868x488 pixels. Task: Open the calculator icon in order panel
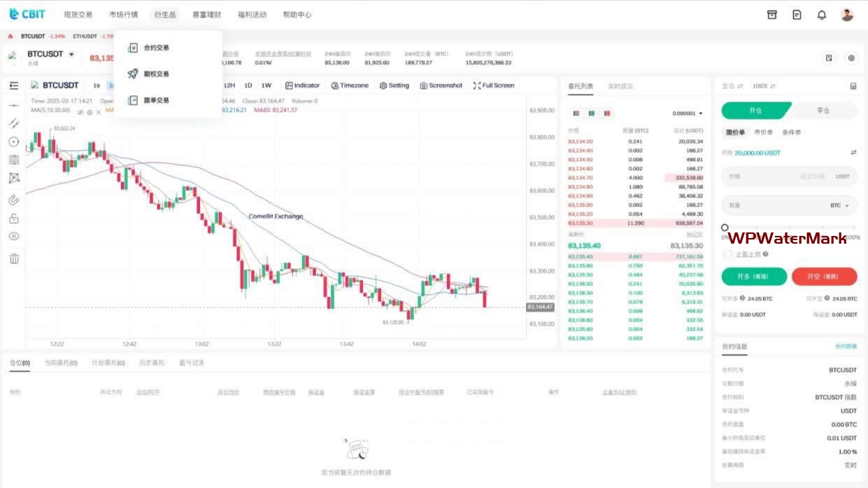(853, 86)
